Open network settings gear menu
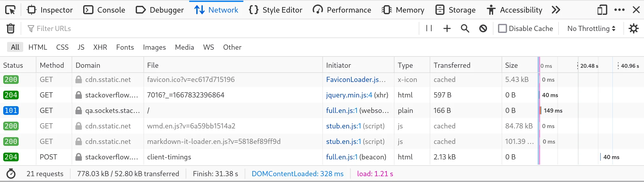 (x=633, y=28)
